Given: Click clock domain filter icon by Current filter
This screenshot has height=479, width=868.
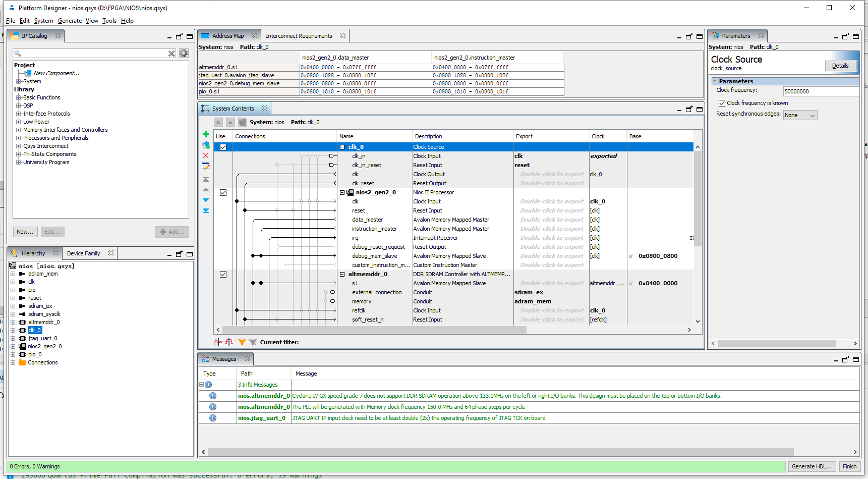Looking at the screenshot, I should click(218, 342).
